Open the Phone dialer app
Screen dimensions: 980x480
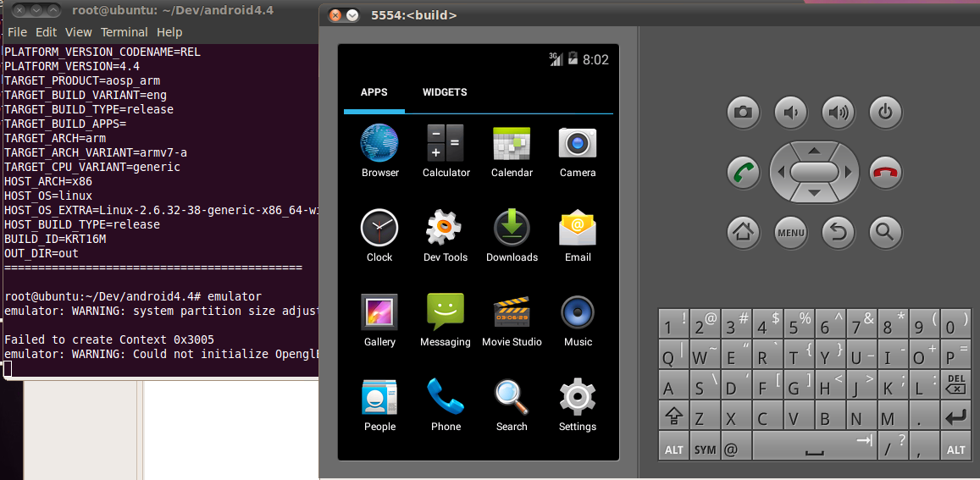(x=446, y=405)
